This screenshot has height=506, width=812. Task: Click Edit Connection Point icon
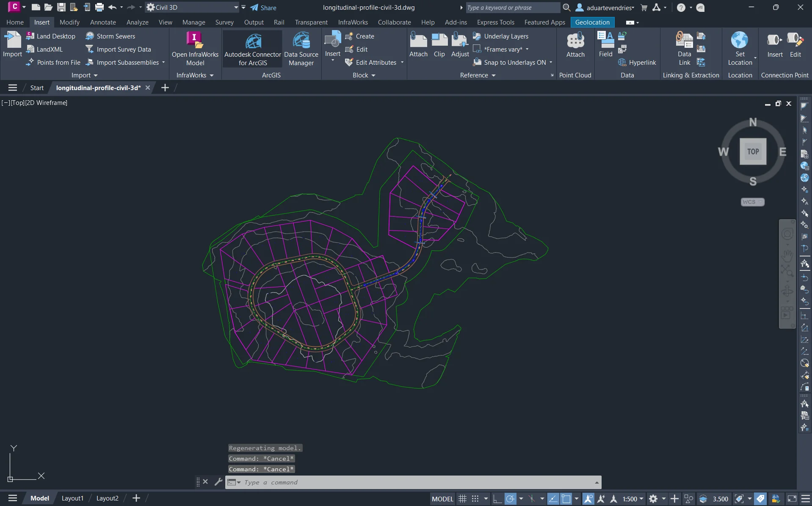795,44
